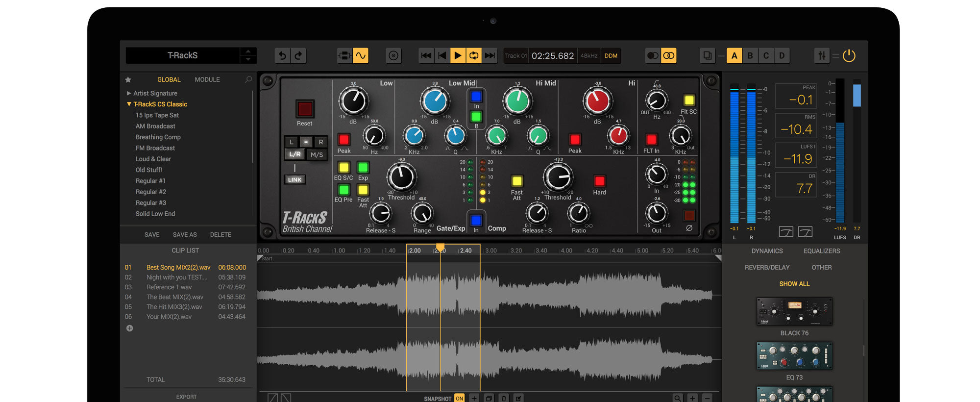Click the SAVE preset button
The image size is (980, 402).
click(152, 235)
